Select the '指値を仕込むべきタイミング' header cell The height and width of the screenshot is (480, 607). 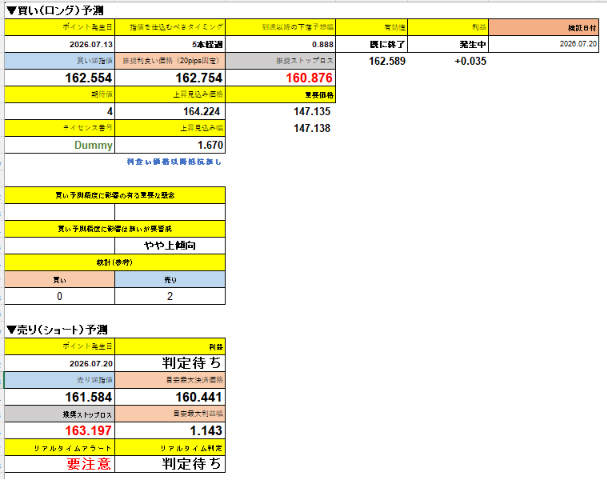[x=170, y=27]
